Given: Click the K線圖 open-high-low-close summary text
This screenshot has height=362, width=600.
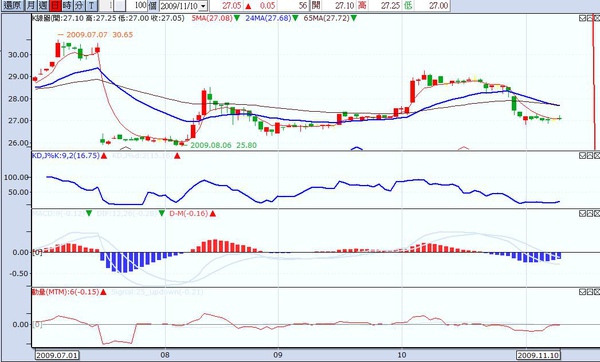Looking at the screenshot, I should point(108,18).
